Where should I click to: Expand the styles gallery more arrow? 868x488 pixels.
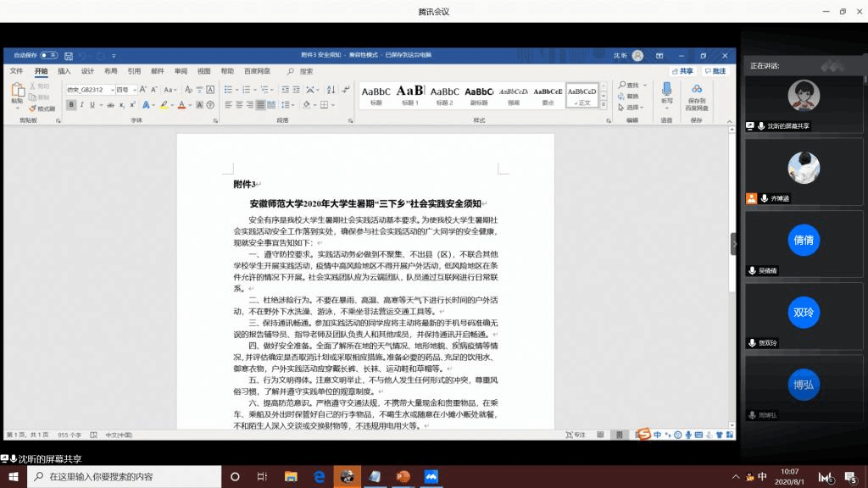(x=604, y=103)
